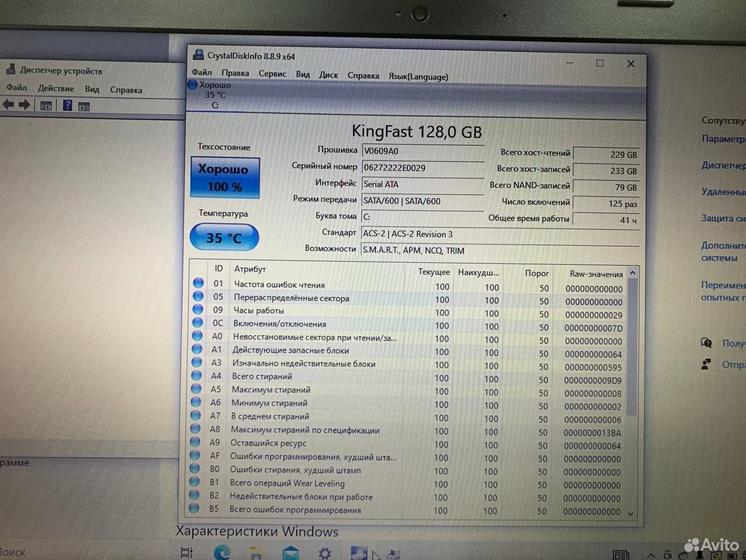Click status circle of 09 Часы работы
The width and height of the screenshot is (746, 560).
click(198, 309)
